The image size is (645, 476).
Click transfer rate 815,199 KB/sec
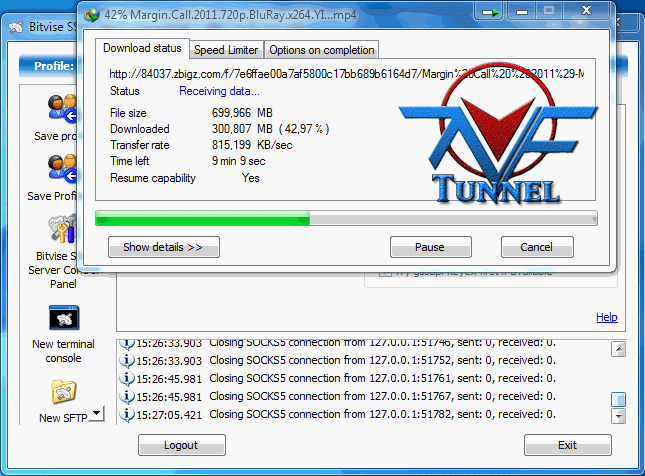252,145
